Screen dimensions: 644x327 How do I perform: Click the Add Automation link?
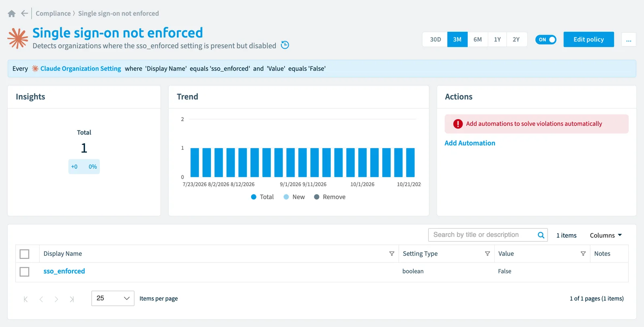470,143
